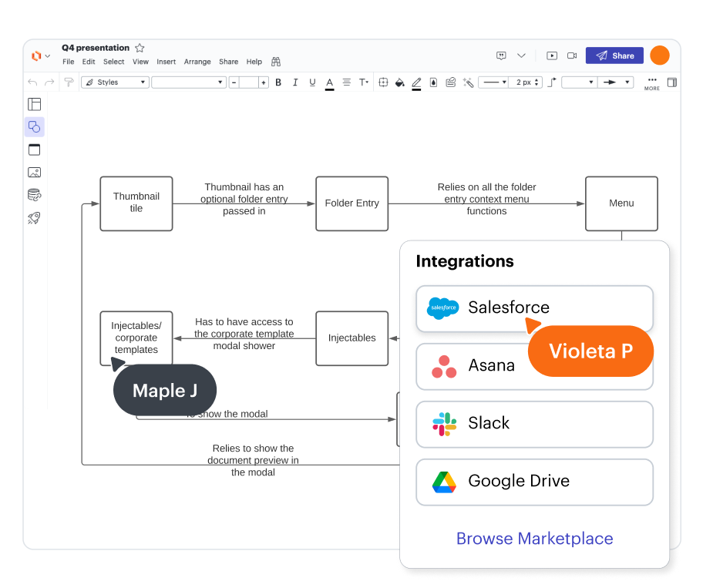
Task: Star the Q4 presentation document
Action: tap(140, 48)
